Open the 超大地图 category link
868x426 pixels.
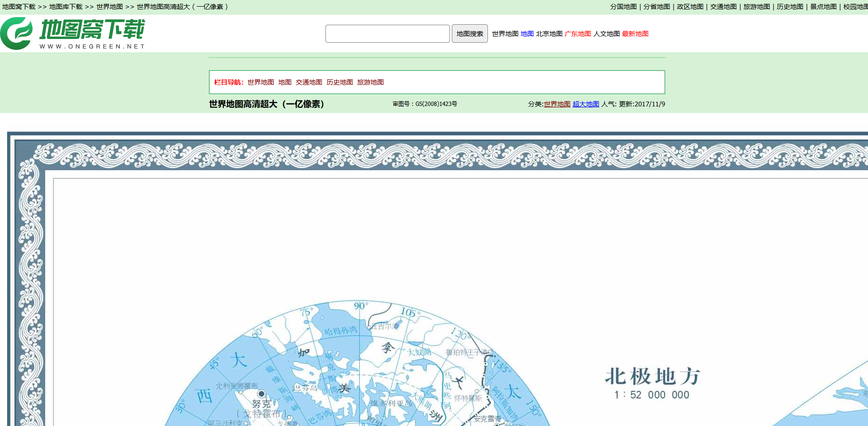tap(585, 104)
